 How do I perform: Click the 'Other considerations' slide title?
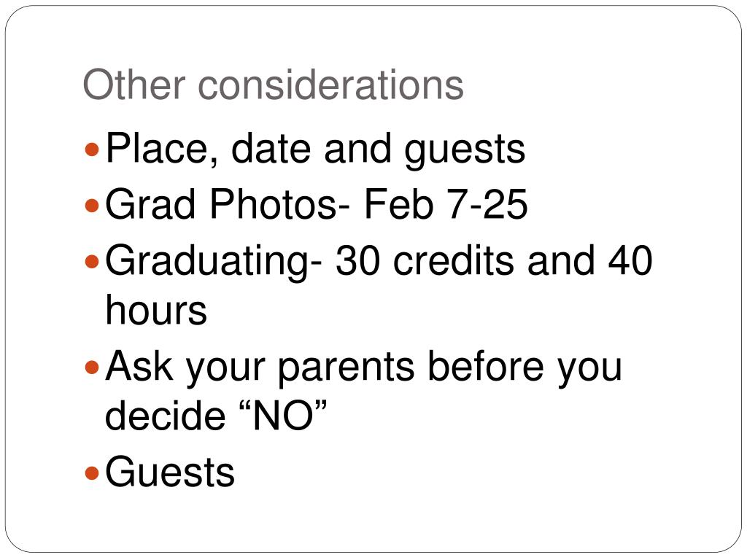[x=273, y=85]
